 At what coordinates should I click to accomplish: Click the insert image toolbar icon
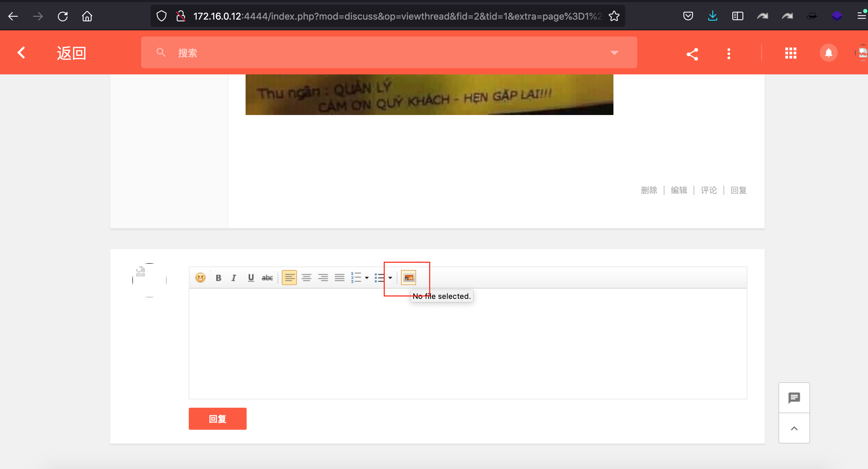[x=409, y=278]
